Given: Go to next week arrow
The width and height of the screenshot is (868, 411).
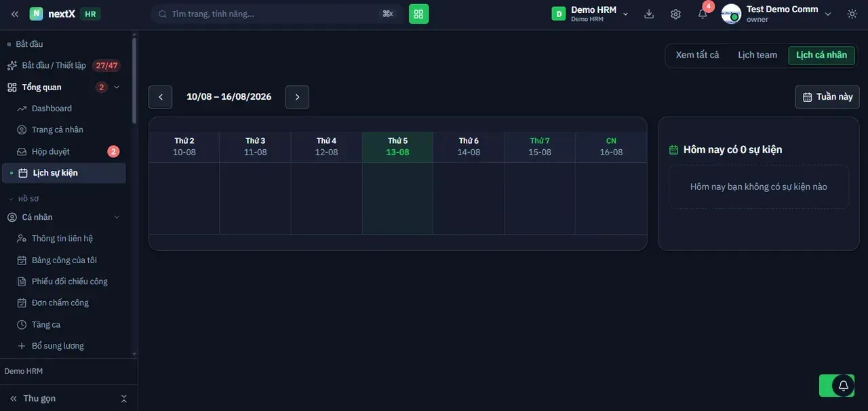Looking at the screenshot, I should point(297,97).
